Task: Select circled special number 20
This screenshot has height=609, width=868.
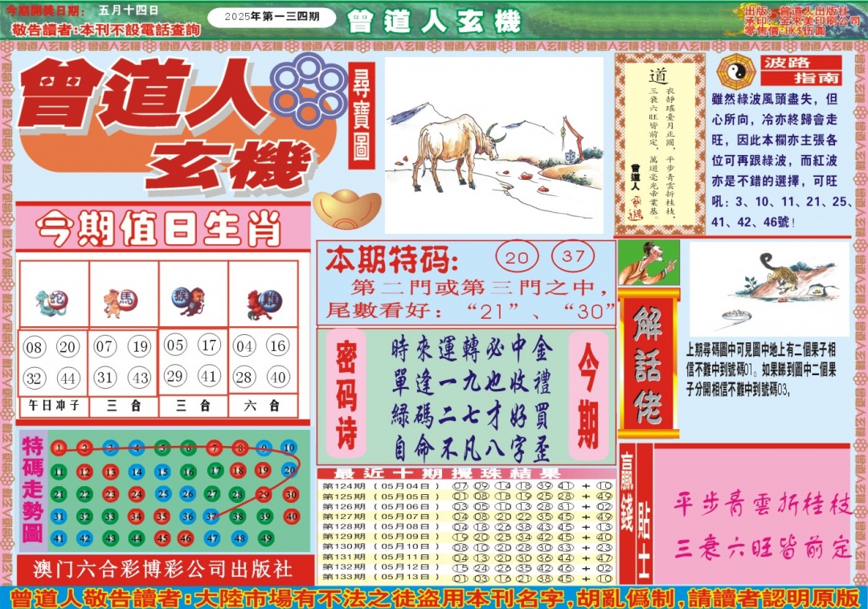Action: pos(518,257)
